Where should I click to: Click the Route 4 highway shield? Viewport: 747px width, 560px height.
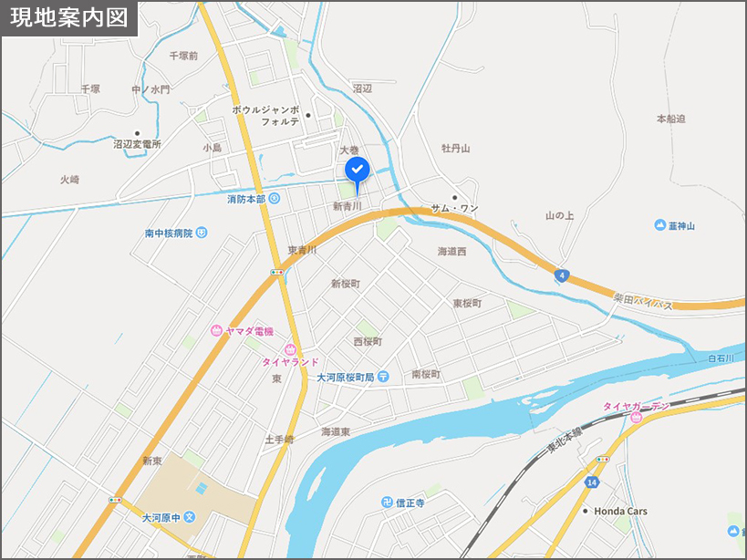[x=562, y=275]
